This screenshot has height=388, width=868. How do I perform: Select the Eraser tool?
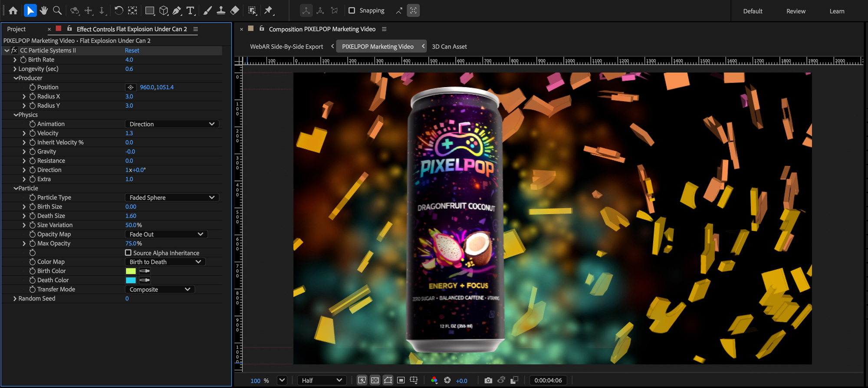(235, 10)
